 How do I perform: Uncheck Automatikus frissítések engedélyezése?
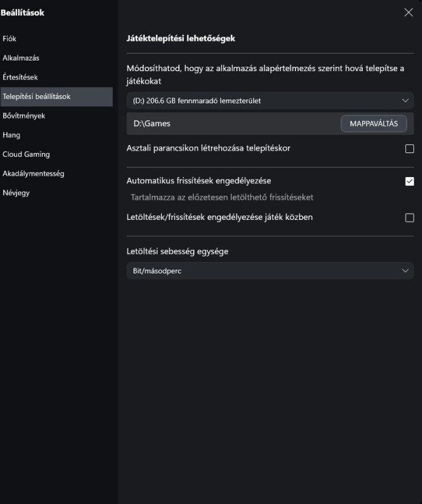point(409,181)
